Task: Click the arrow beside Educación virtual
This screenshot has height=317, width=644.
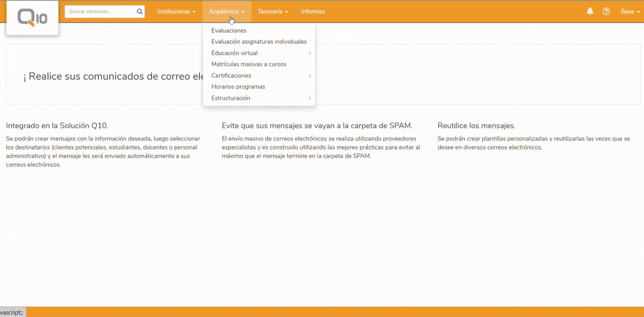Action: pos(310,53)
